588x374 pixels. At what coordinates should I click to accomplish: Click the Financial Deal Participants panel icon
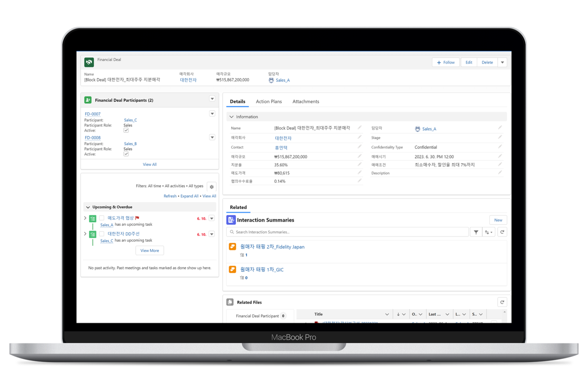coord(88,100)
